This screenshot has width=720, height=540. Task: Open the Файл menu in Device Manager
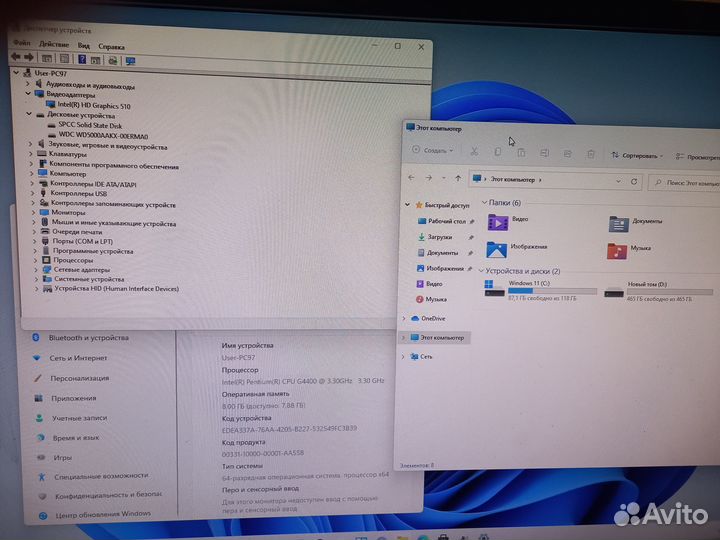click(x=22, y=43)
